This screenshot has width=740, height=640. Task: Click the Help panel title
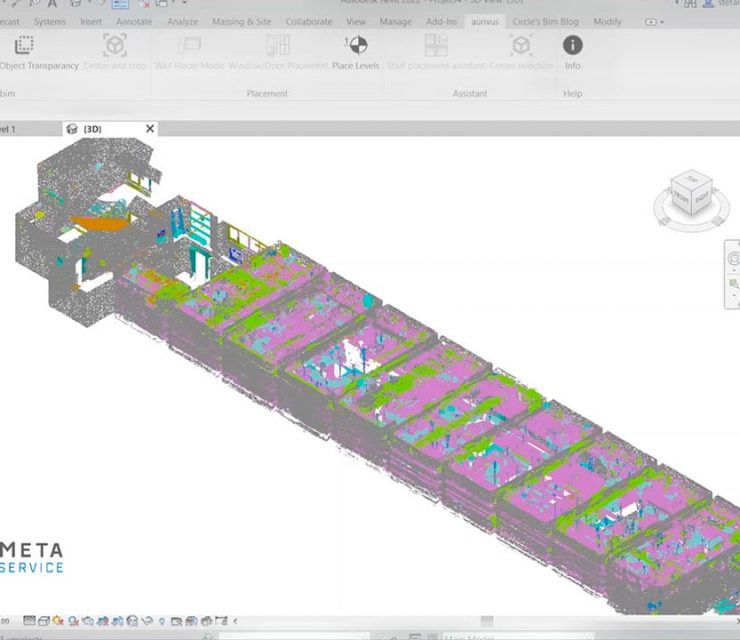point(572,93)
